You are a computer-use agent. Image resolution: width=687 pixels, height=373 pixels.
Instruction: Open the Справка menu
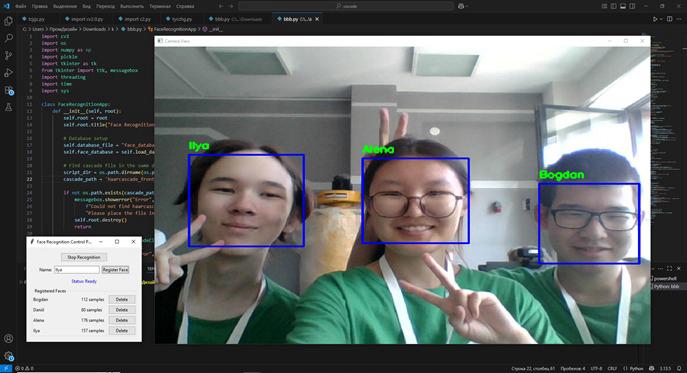coord(185,7)
